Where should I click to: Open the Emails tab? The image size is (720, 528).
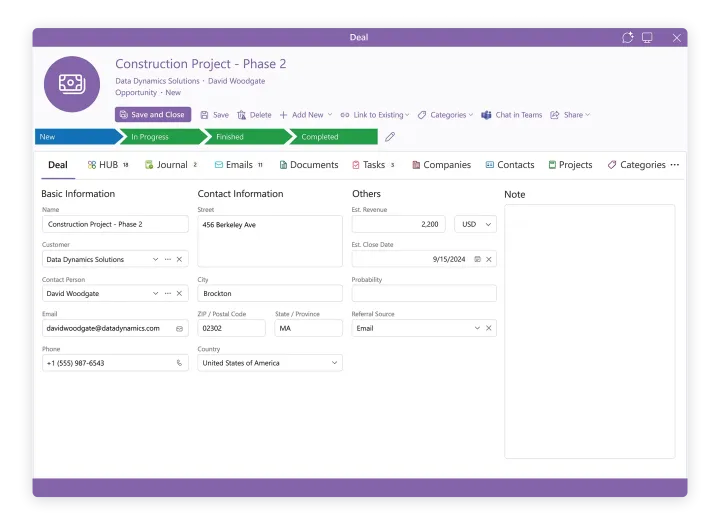pos(238,165)
